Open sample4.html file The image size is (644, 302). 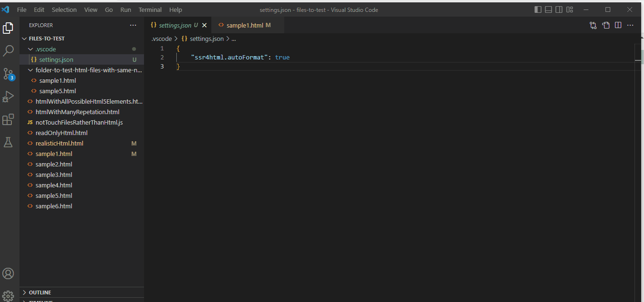pos(82,185)
